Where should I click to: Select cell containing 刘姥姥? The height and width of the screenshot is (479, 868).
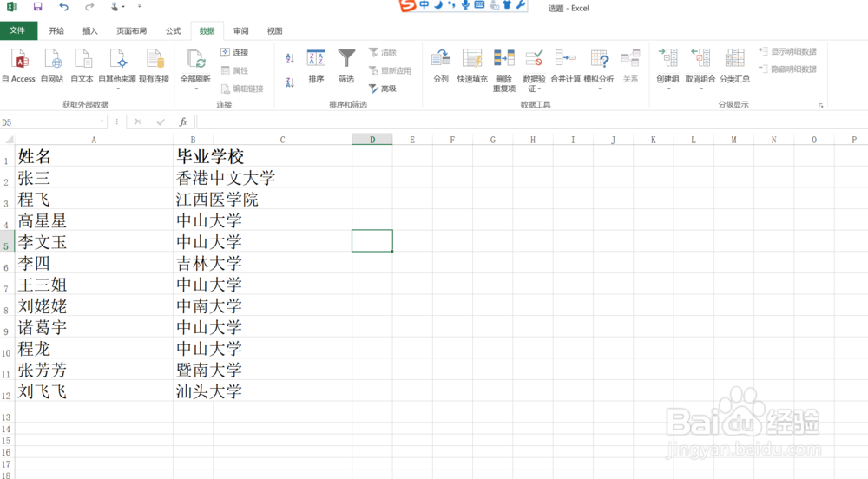click(94, 305)
